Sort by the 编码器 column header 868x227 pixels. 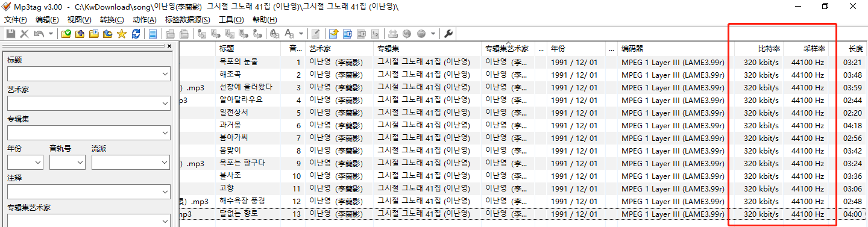(676, 49)
